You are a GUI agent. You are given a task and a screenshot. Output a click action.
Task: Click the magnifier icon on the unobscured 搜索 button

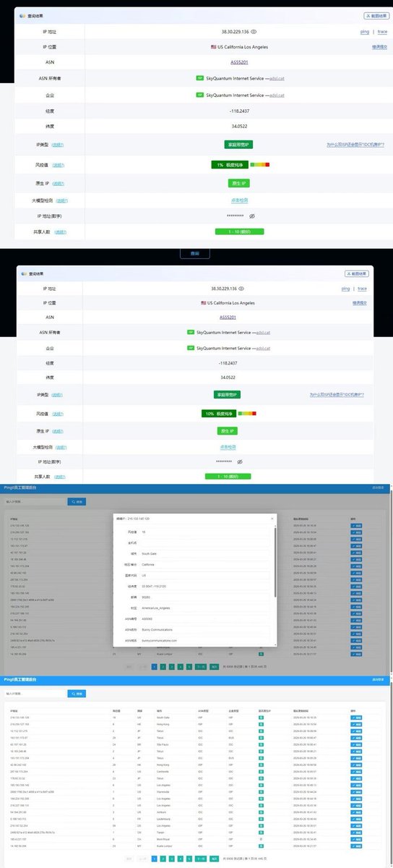coord(72,694)
